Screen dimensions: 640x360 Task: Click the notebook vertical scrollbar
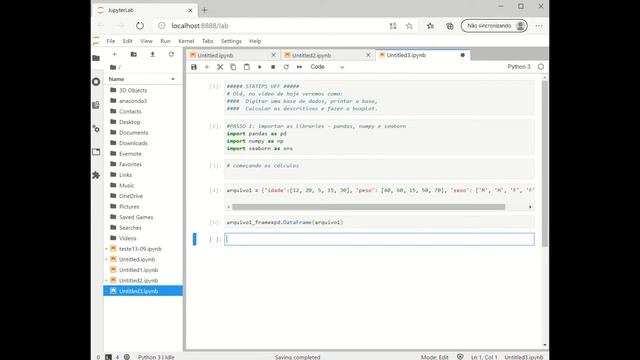[545, 163]
